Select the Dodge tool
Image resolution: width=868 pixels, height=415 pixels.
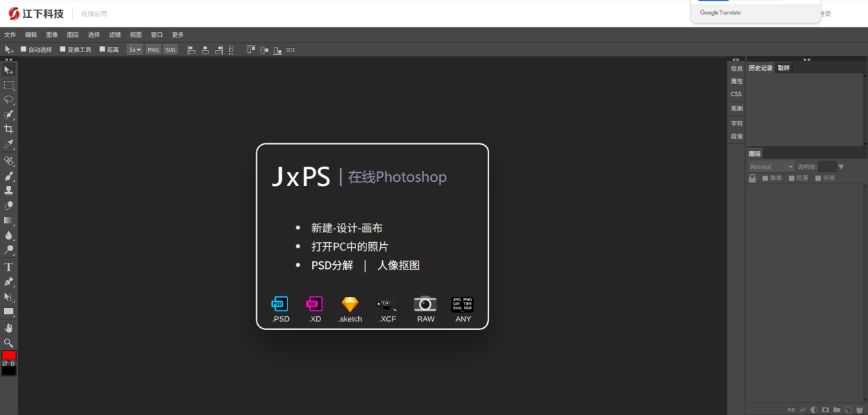click(x=9, y=250)
